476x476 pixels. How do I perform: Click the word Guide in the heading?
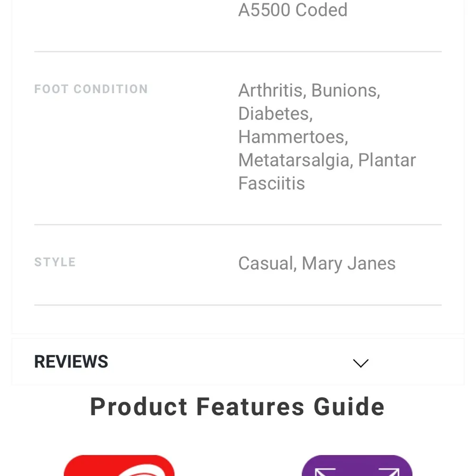[x=349, y=407]
